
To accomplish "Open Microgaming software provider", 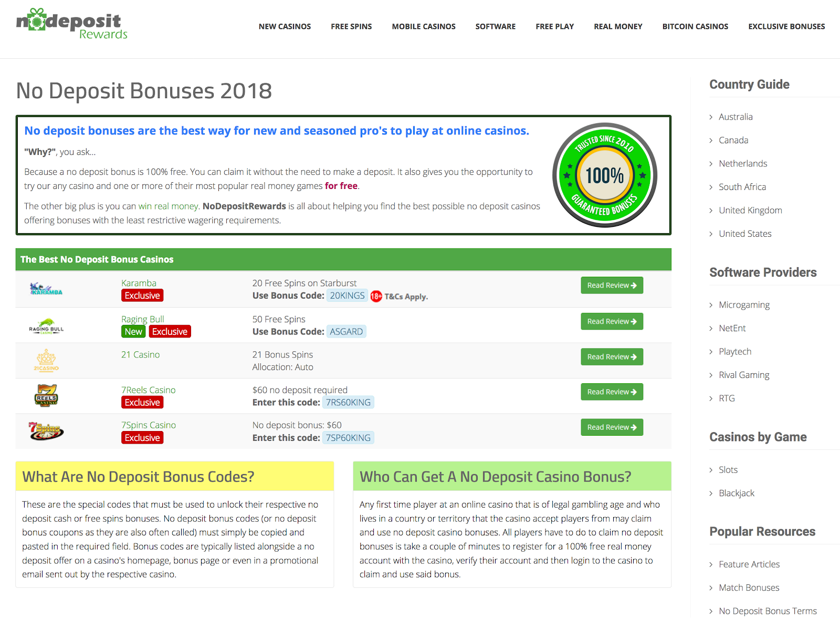I will (x=744, y=305).
